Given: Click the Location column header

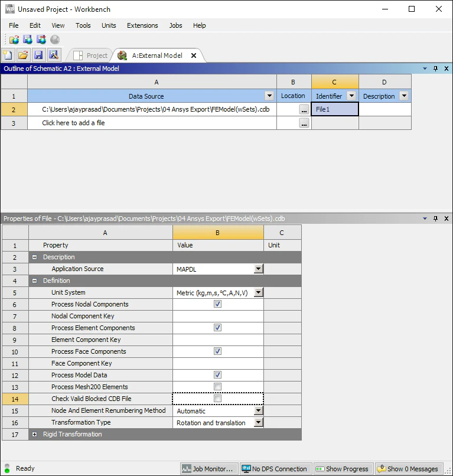Looking at the screenshot, I should pyautogui.click(x=294, y=96).
